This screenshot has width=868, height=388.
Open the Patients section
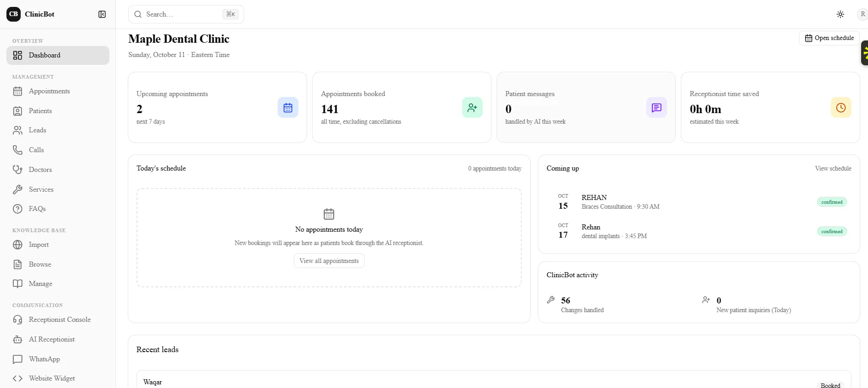(x=58, y=111)
